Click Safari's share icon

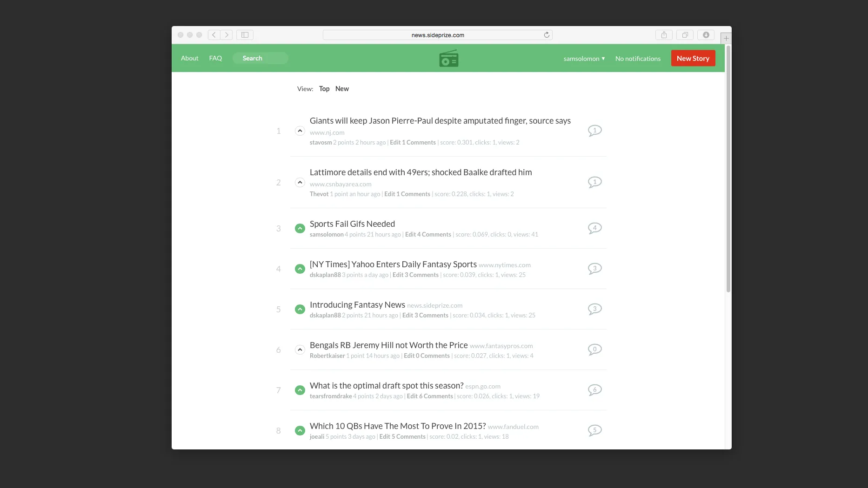[664, 35]
